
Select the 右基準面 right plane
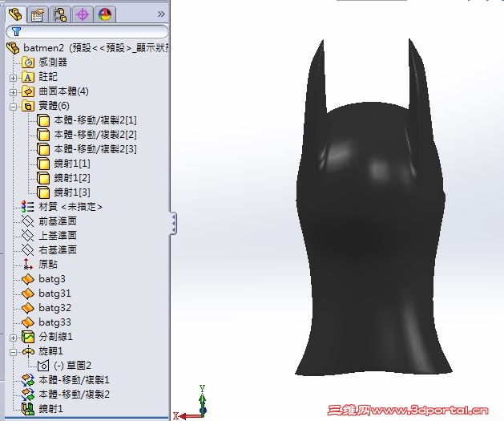point(58,250)
